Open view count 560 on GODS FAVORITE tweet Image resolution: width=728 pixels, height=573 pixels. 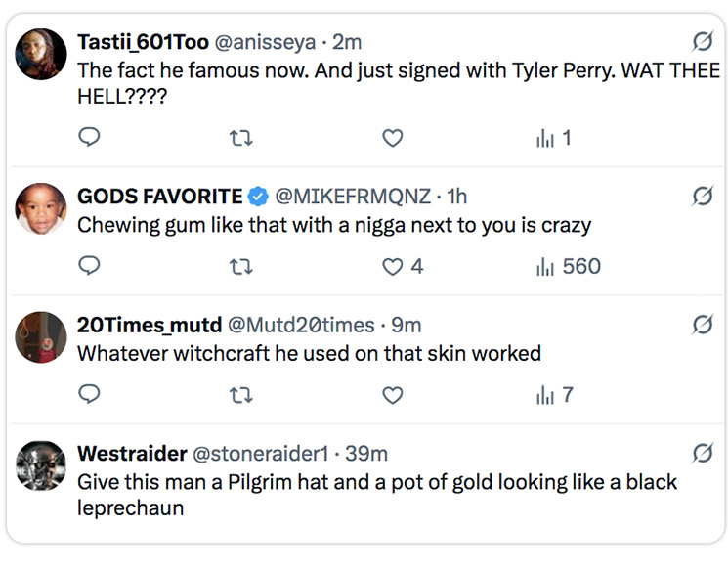tap(568, 266)
